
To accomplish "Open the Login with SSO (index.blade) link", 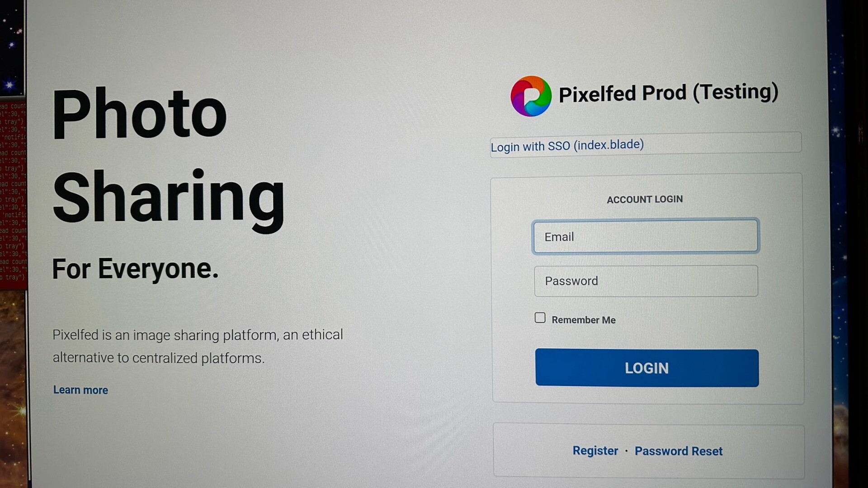I will tap(567, 145).
